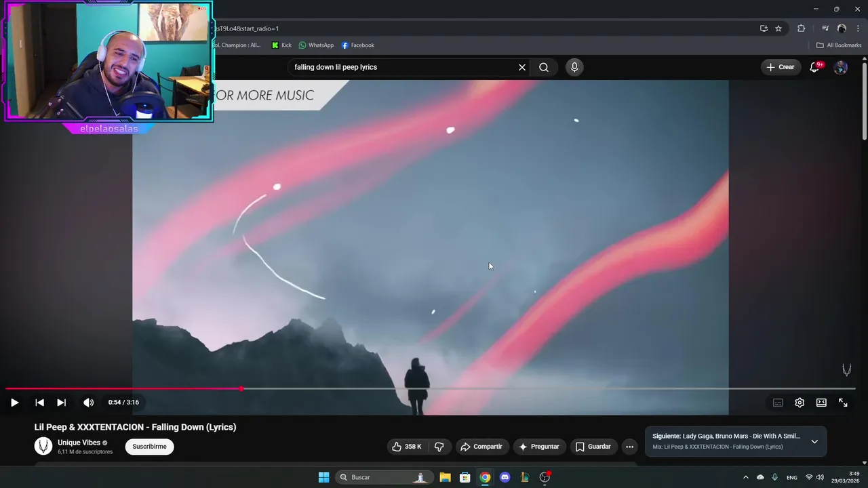Viewport: 868px width, 488px height.
Task: Open the Windows Start menu
Action: [x=324, y=477]
